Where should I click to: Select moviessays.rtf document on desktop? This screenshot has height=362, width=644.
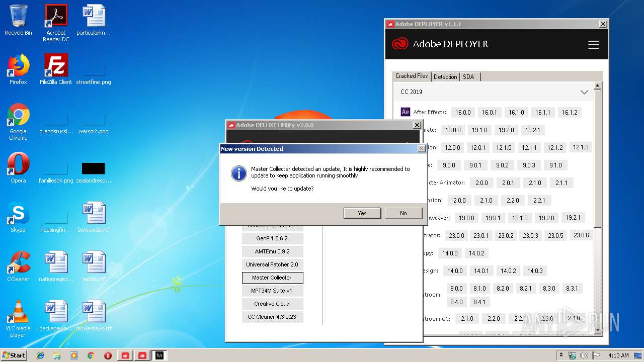tap(94, 315)
